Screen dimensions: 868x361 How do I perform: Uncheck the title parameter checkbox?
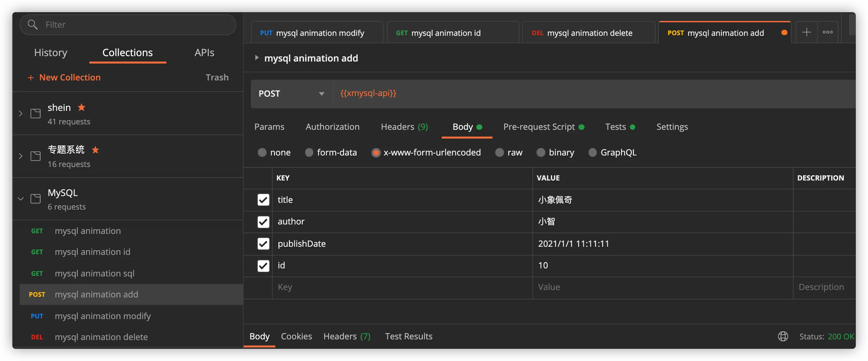(x=263, y=200)
